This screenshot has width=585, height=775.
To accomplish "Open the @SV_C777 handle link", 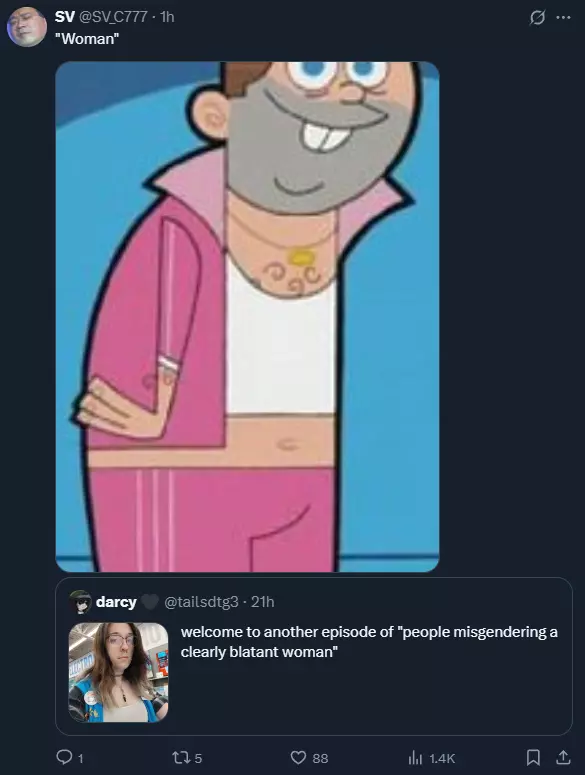I will 113,17.
